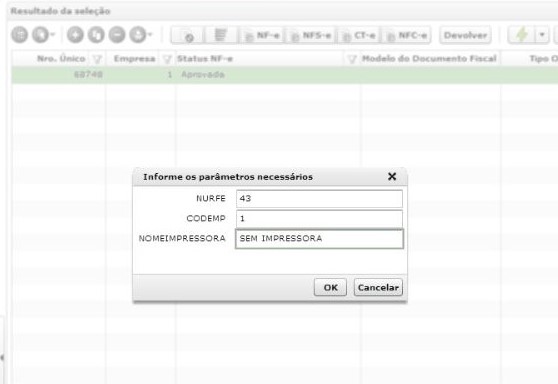
Task: Close the parameters dialog with X
Action: (392, 177)
